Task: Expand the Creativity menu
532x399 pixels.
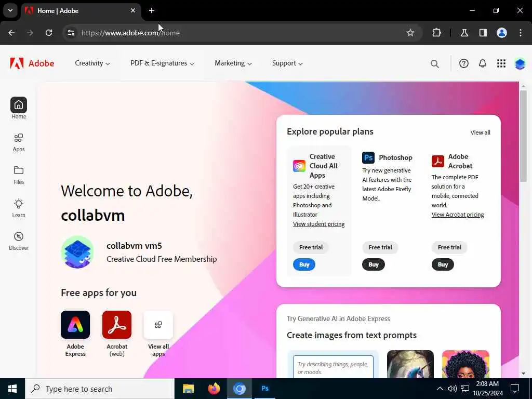Action: (92, 63)
